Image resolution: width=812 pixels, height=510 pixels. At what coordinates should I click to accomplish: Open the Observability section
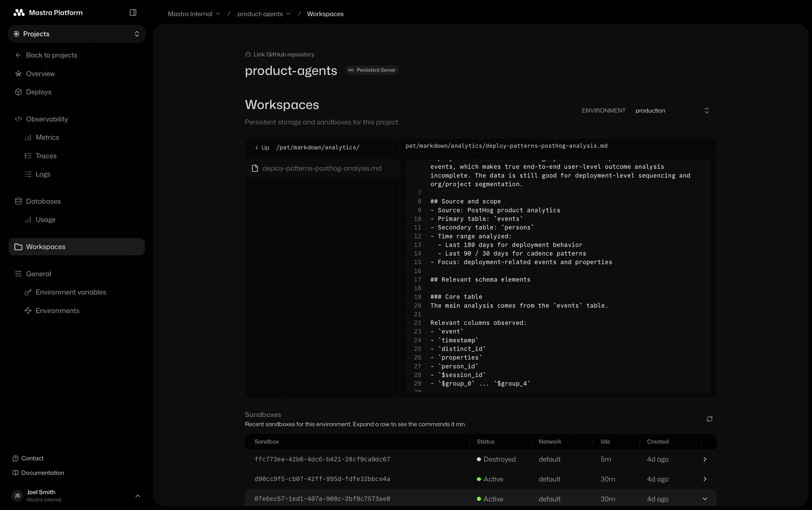[47, 119]
